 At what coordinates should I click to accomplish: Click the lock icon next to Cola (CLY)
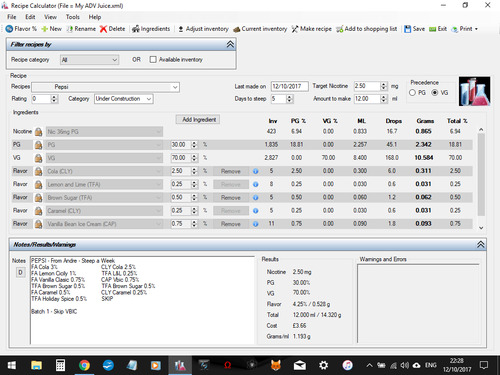point(38,171)
